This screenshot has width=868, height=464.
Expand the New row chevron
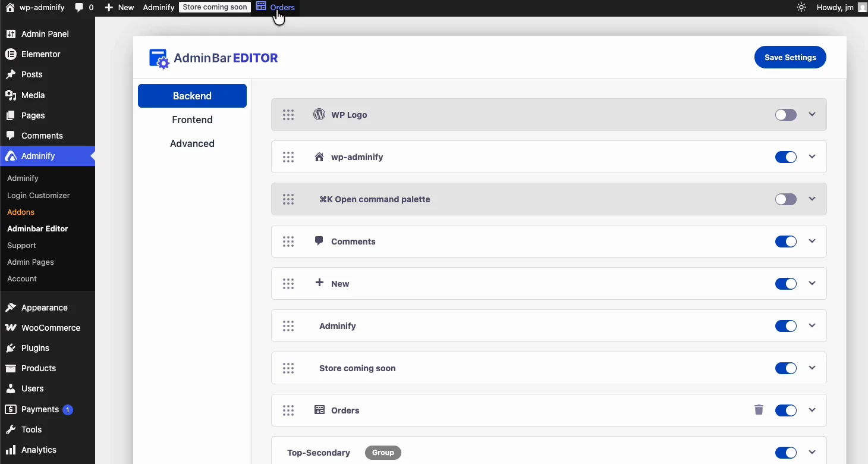tap(813, 283)
